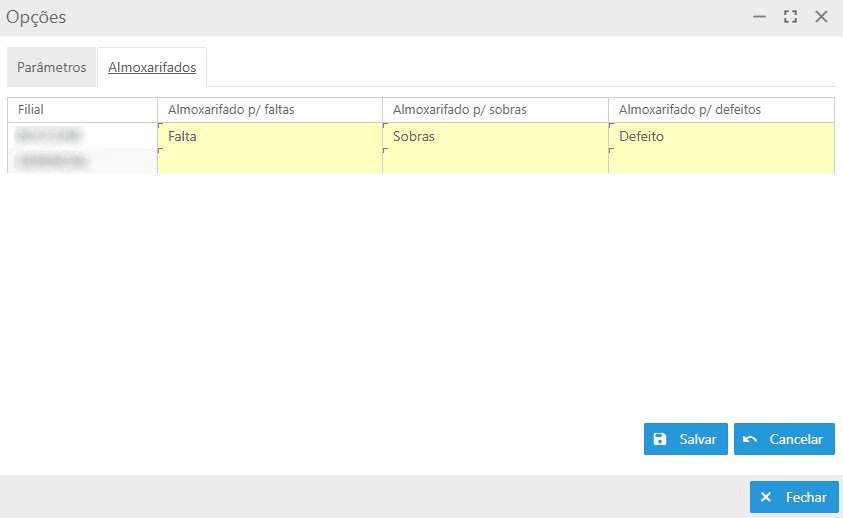This screenshot has width=843, height=518.
Task: Click the Almoxarifado p/ faltas column header
Action: 270,109
